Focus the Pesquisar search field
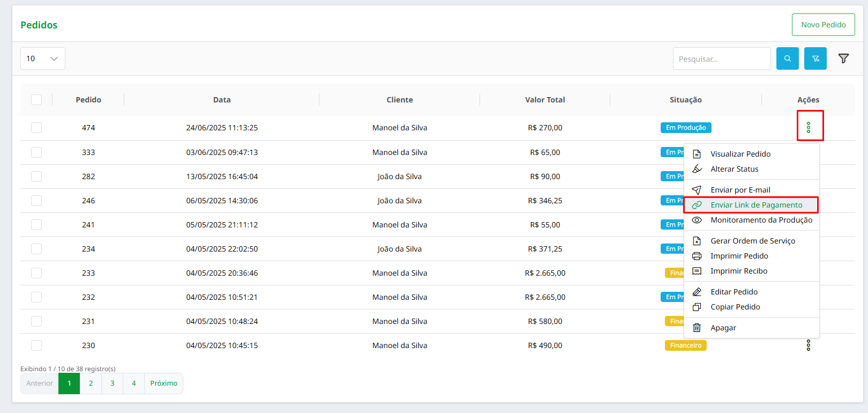Image resolution: width=868 pixels, height=413 pixels. pyautogui.click(x=721, y=58)
